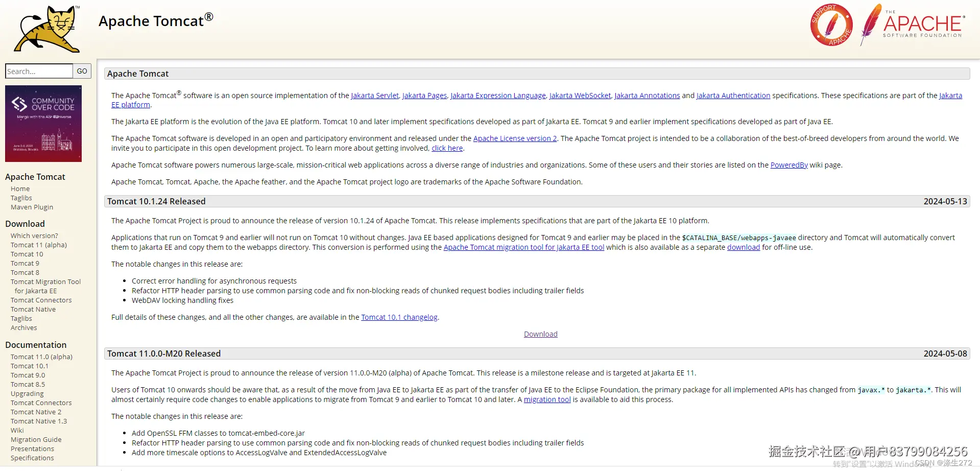Open the Tomcat 10.1 changelog link
Screen dimensions: 980x471
tap(399, 317)
